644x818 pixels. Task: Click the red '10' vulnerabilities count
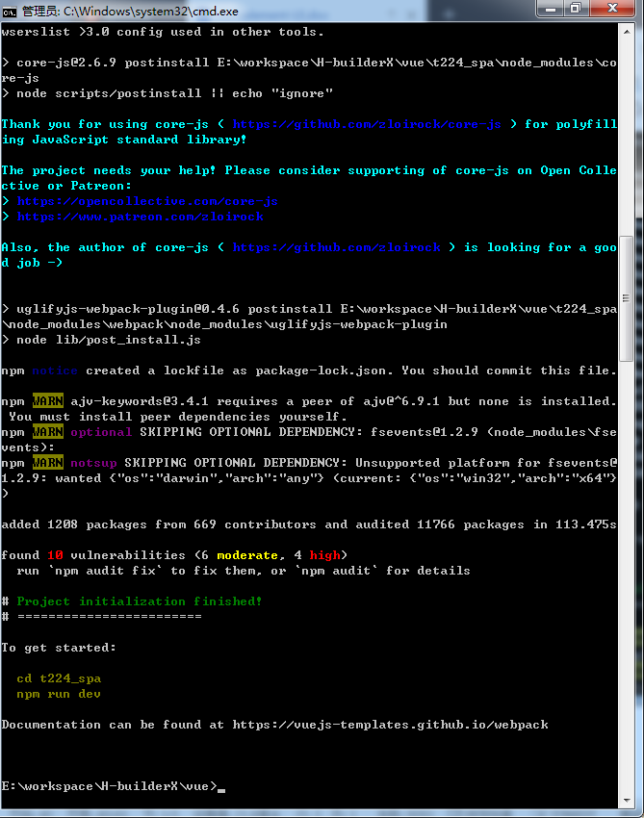coord(55,555)
